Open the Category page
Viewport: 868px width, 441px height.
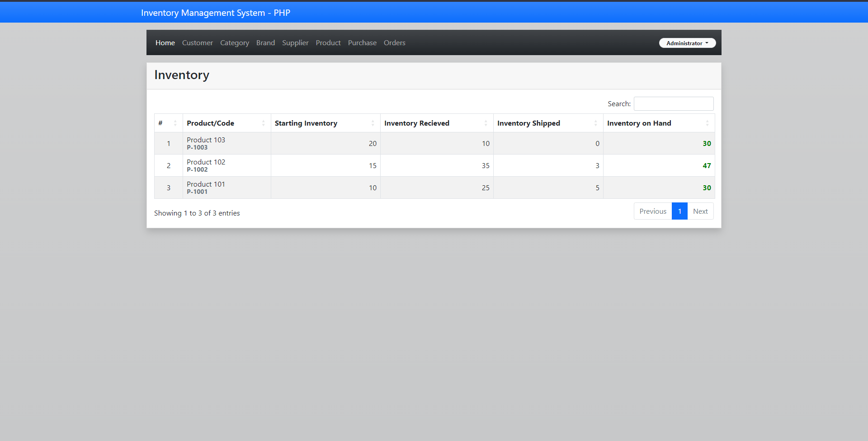coord(235,42)
